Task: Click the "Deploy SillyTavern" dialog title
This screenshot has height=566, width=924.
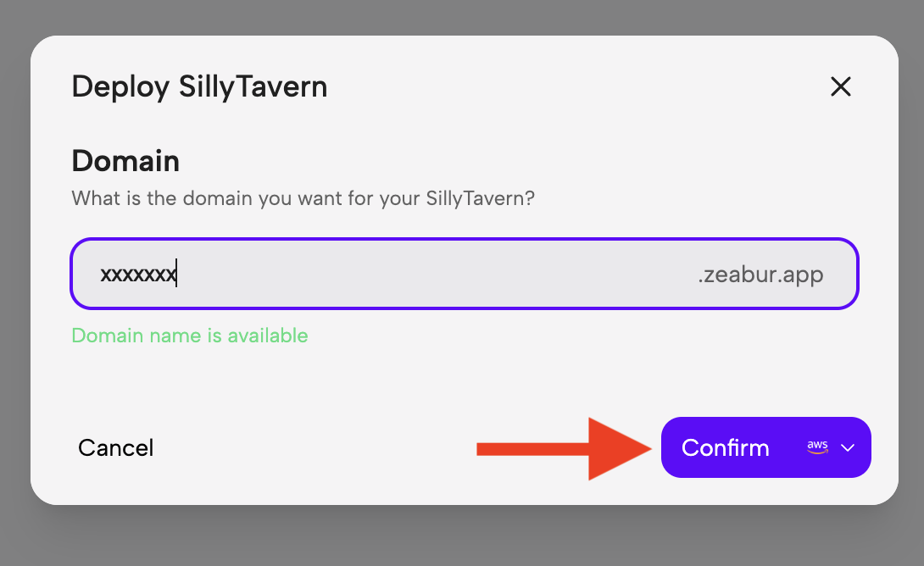Action: coord(199,86)
